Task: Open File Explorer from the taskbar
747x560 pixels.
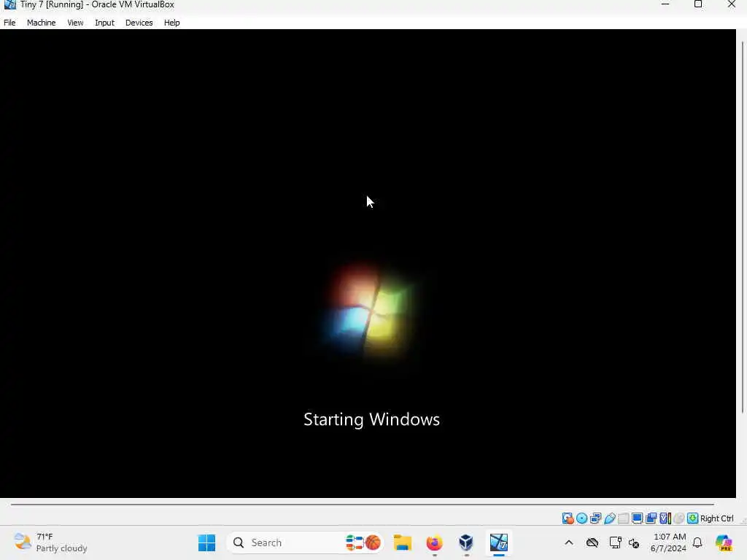Action: 403,542
